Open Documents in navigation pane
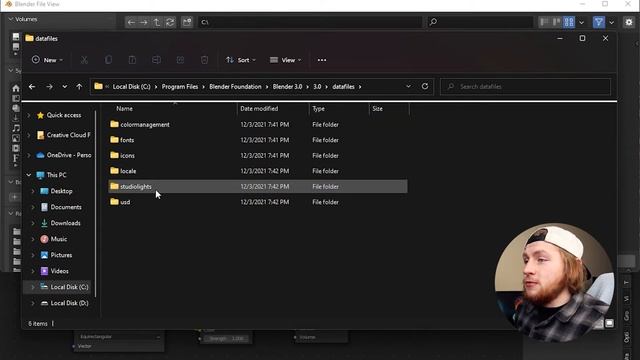Viewport: 640px width, 360px height. [x=65, y=207]
